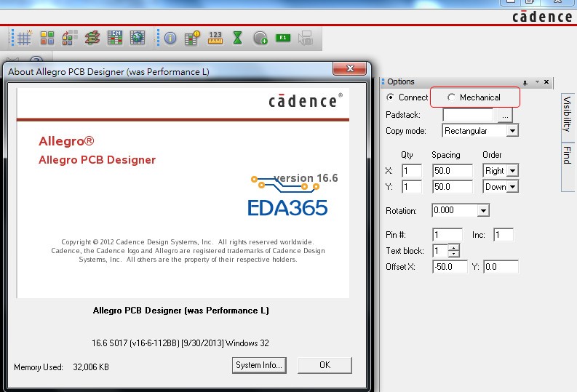Pin the Options panel with pushpin icon

[x=525, y=82]
